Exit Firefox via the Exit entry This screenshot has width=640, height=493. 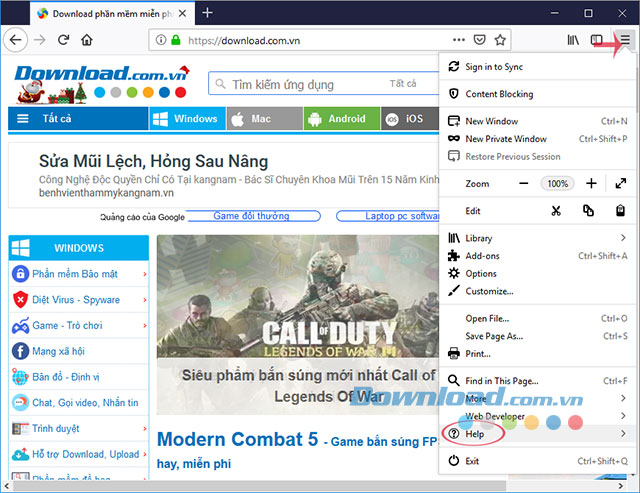pos(537,461)
